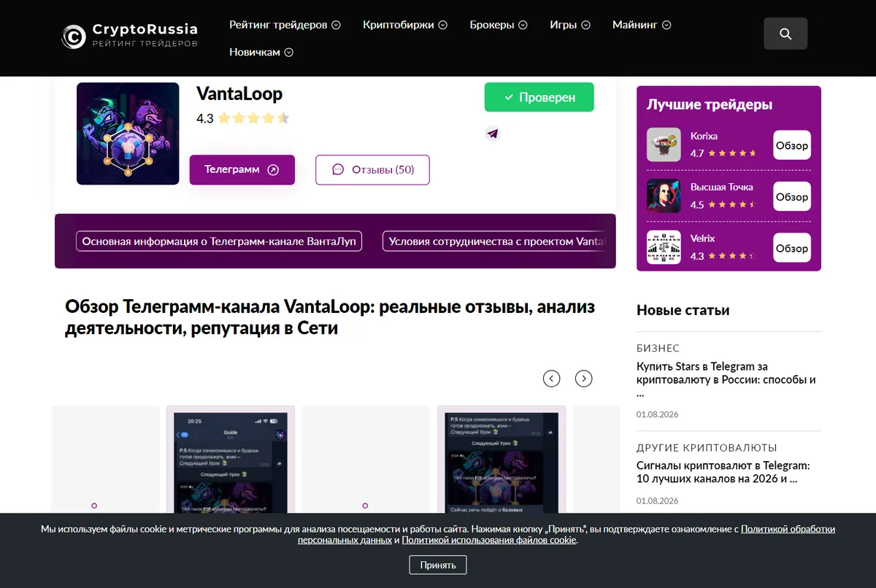Click the БИЗНЕС category label
The image size is (876, 588).
coord(658,348)
